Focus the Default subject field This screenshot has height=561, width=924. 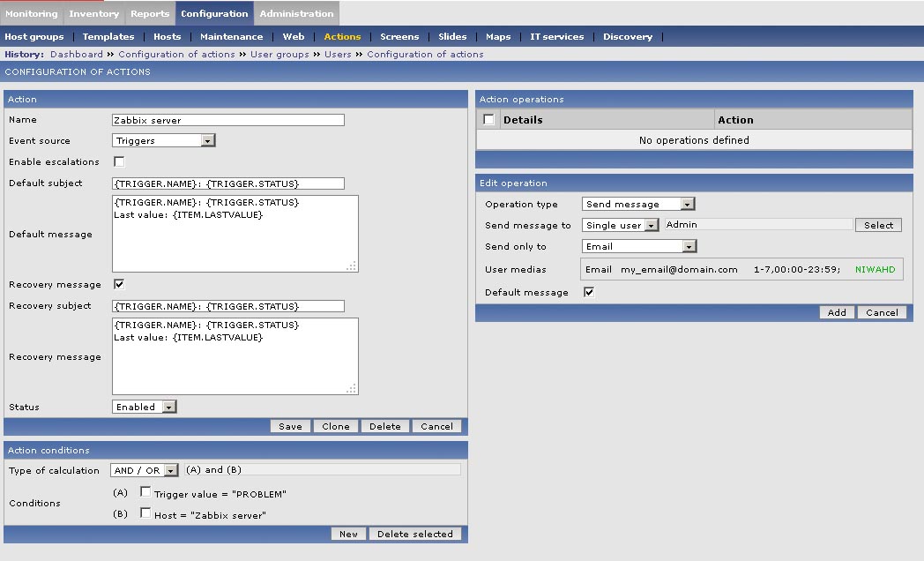coord(228,183)
